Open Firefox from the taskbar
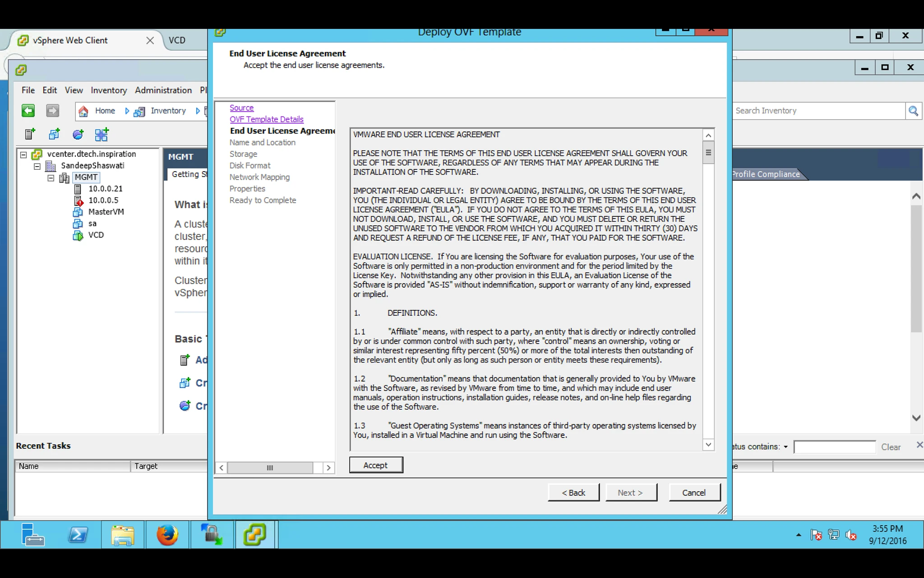 pyautogui.click(x=167, y=535)
